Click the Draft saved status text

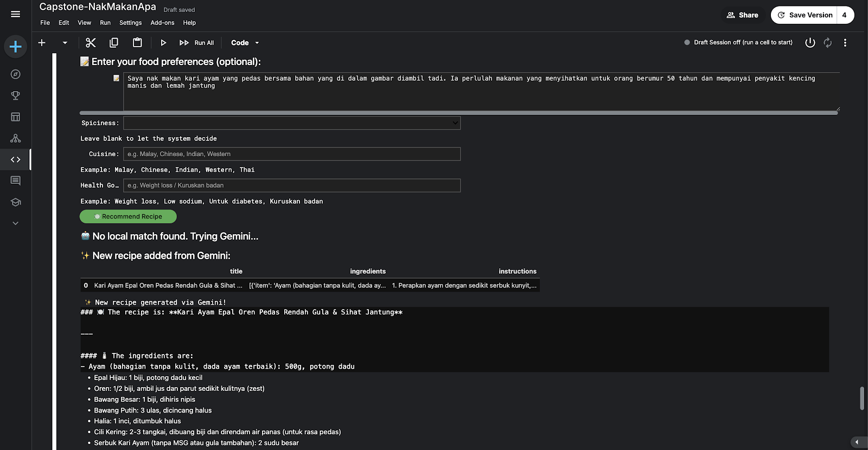pos(179,10)
